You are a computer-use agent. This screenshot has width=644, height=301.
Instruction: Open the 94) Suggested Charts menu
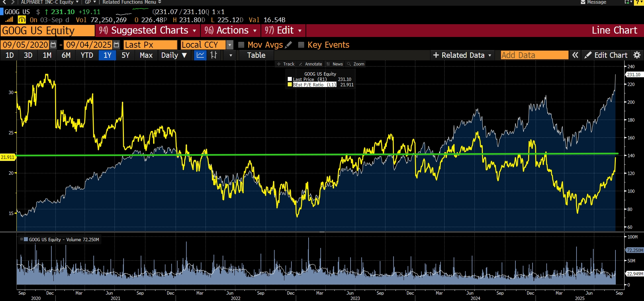coord(148,31)
